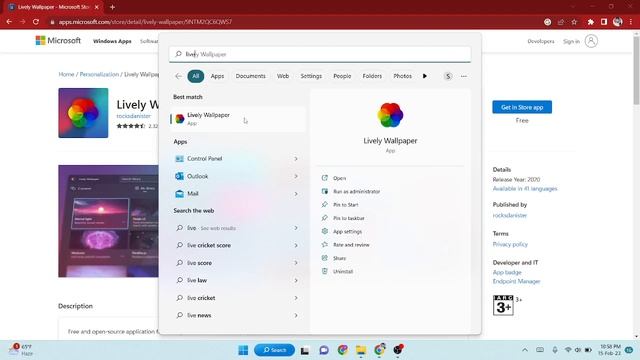Choose Rate and review
640x360 pixels.
pyautogui.click(x=351, y=245)
